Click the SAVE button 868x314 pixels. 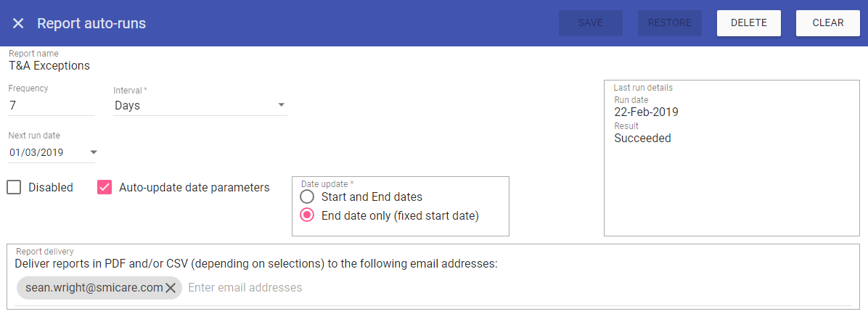(590, 23)
